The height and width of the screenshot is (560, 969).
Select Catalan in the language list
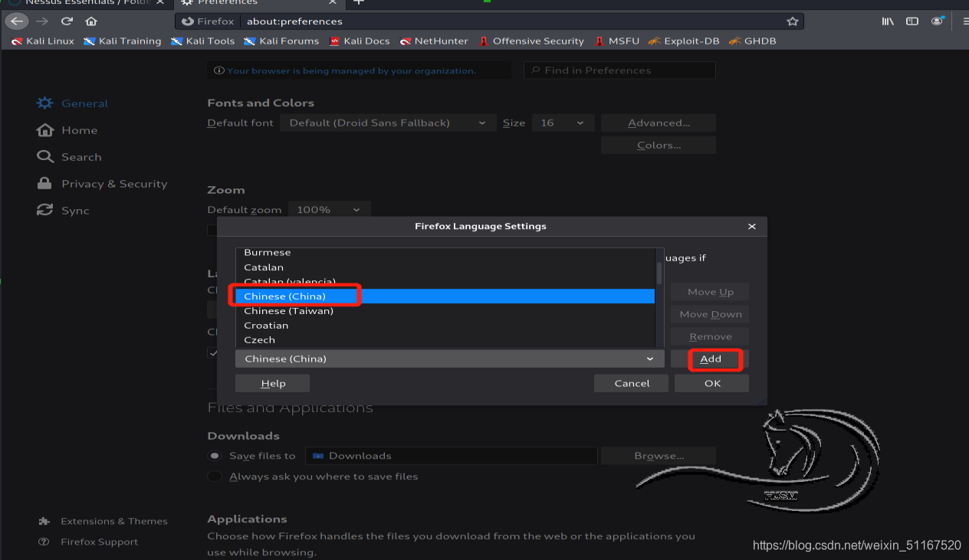445,267
